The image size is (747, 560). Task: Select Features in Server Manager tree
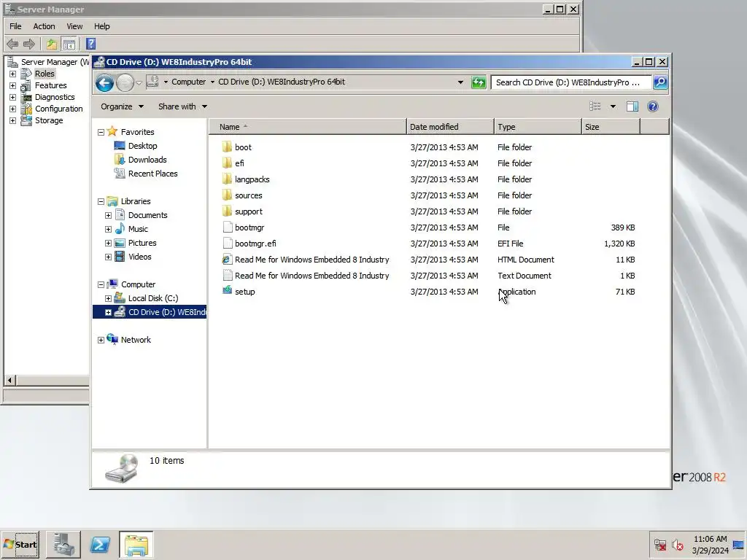pos(50,85)
